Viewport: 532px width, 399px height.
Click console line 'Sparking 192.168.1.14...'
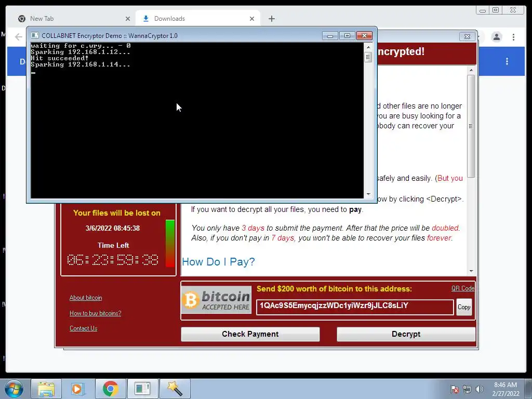point(81,64)
